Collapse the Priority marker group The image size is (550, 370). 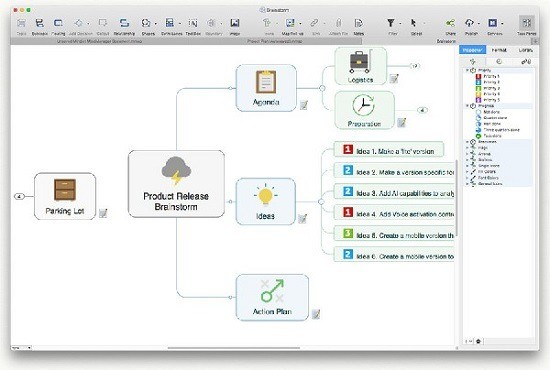point(468,70)
